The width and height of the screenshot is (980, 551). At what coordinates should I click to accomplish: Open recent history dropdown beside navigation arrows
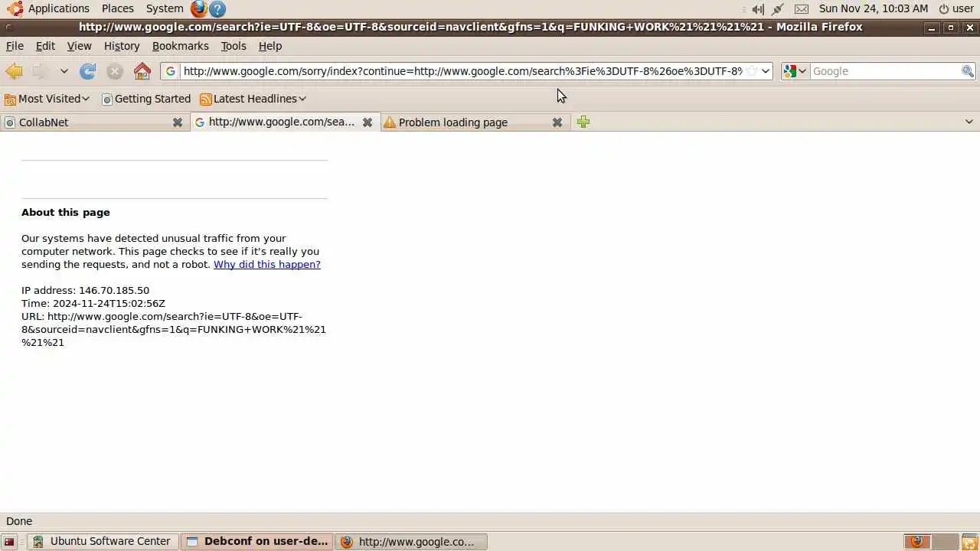(64, 71)
